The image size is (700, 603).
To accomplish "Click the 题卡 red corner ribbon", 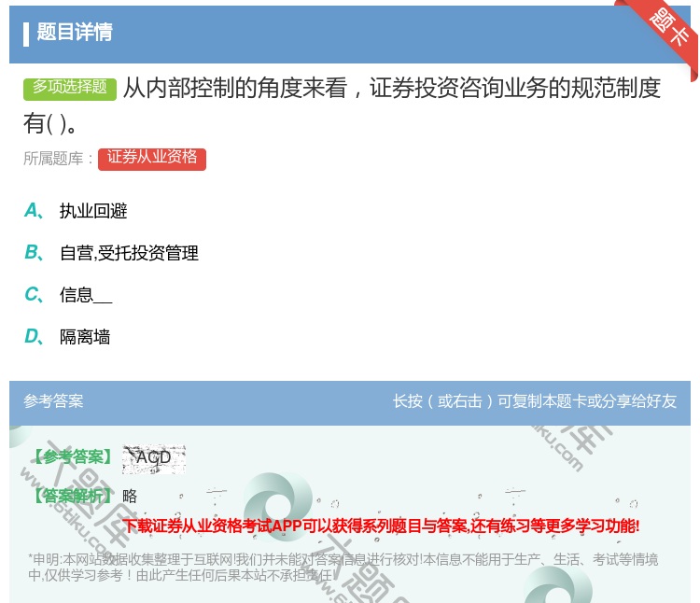I will point(665,34).
